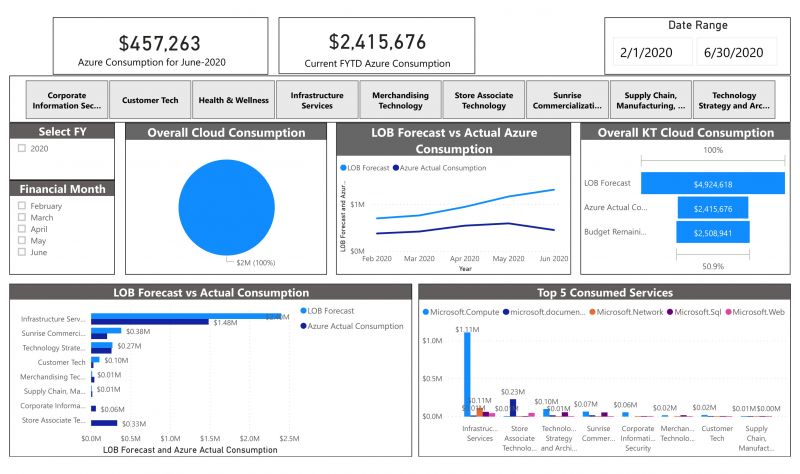Image resolution: width=800 pixels, height=474 pixels.
Task: Click the $2M (100%) pie label
Action: [x=256, y=263]
